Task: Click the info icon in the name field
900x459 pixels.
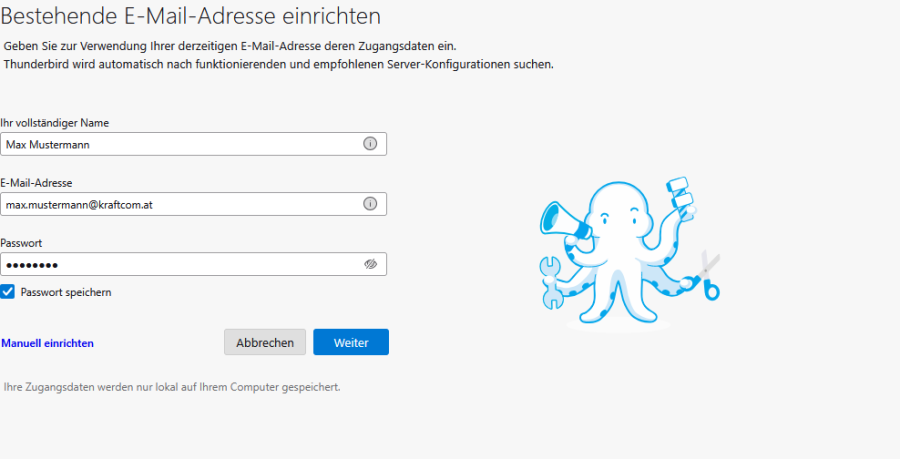Action: pyautogui.click(x=370, y=144)
